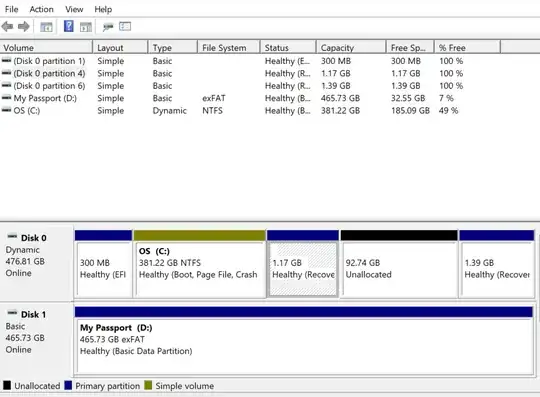Click the "Simple volume" legend label
Viewport: 540px width, 397px height.
pyautogui.click(x=185, y=386)
